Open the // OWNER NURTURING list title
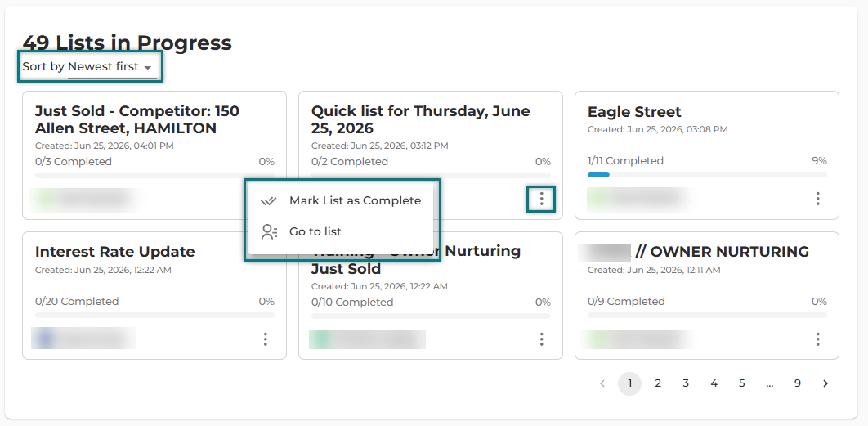The image size is (868, 426). [x=722, y=252]
